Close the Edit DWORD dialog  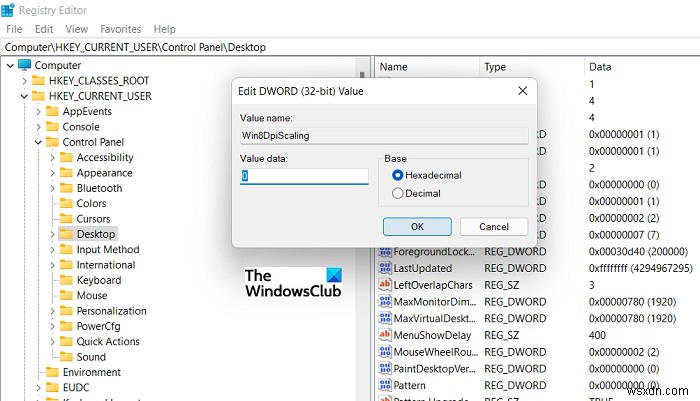(x=523, y=91)
